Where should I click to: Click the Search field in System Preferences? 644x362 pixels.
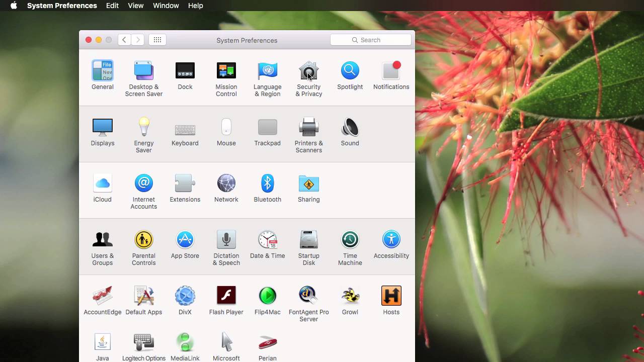point(371,40)
